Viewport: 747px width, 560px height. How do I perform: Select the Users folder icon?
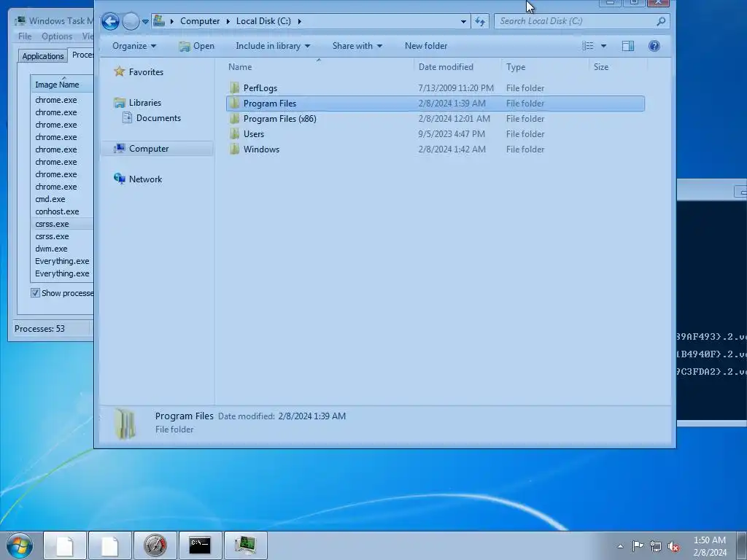click(234, 134)
